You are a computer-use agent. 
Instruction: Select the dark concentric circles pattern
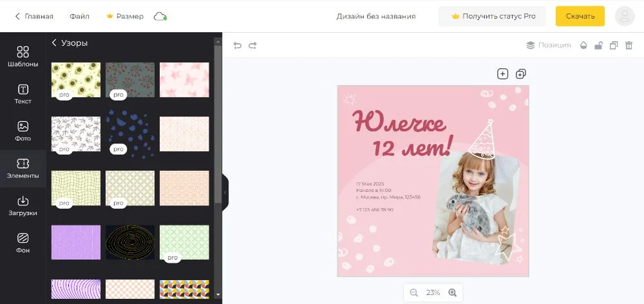[x=130, y=242]
